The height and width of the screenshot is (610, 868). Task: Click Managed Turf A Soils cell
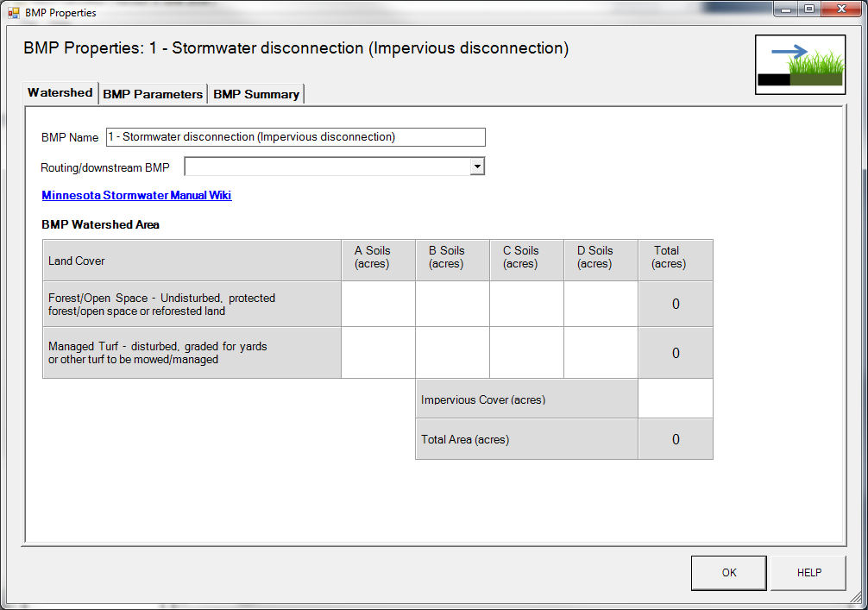[x=378, y=353]
